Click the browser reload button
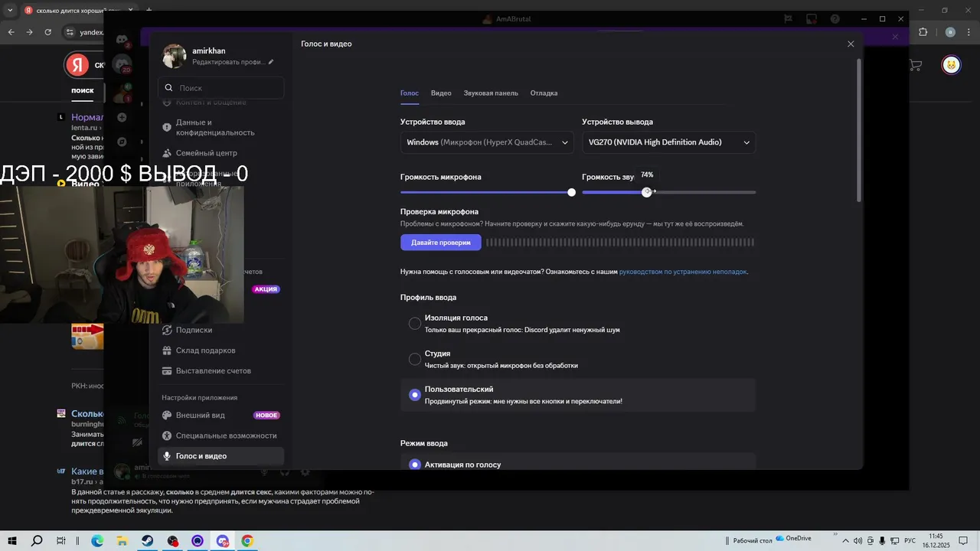Screen dimensions: 980x551 click(x=48, y=32)
